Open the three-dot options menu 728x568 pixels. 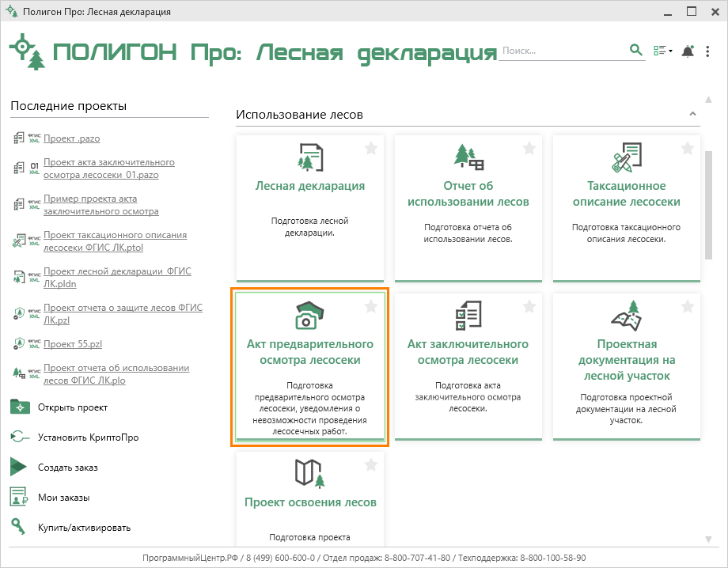(707, 51)
